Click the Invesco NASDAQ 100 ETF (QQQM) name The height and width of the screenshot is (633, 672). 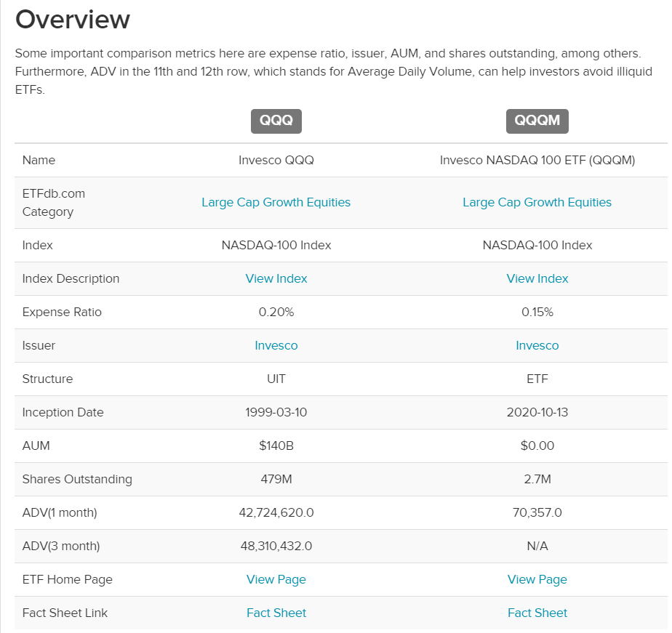[x=537, y=160]
